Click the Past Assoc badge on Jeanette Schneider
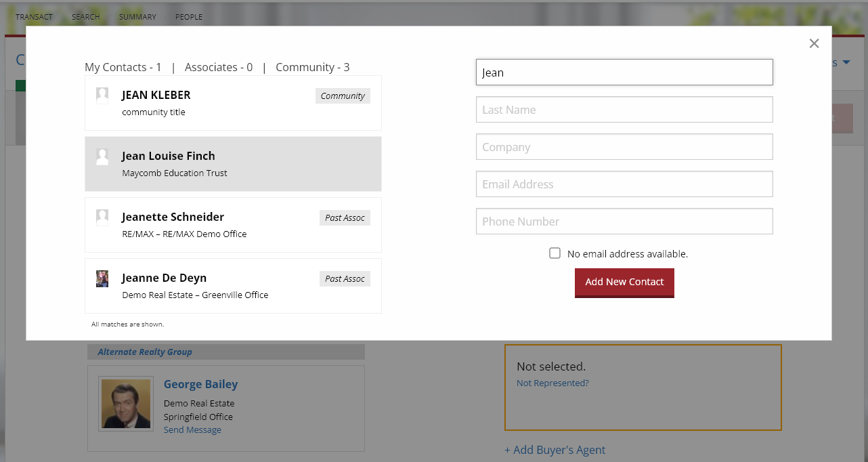 point(345,217)
